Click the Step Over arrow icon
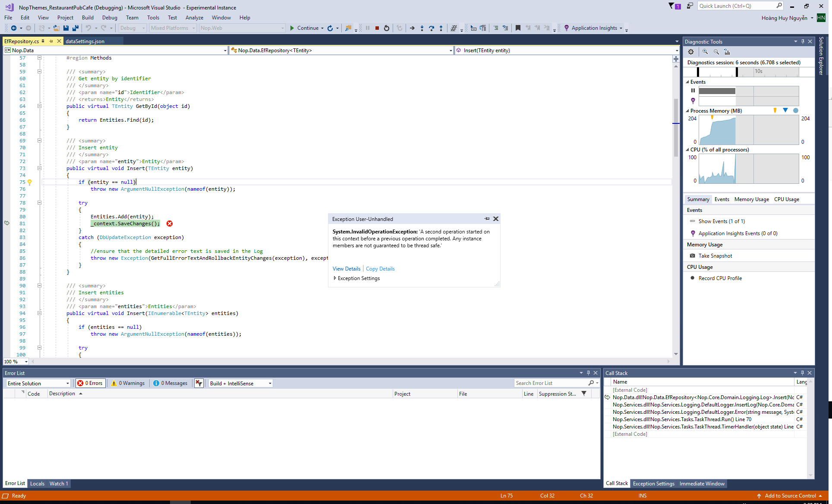Image resolution: width=832 pixels, height=504 pixels. (x=432, y=28)
